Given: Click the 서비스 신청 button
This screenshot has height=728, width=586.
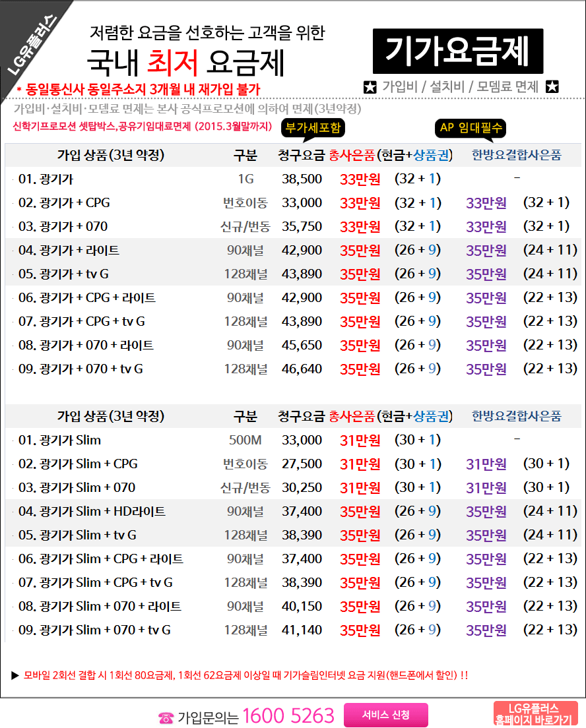Looking at the screenshot, I should coord(385,715).
